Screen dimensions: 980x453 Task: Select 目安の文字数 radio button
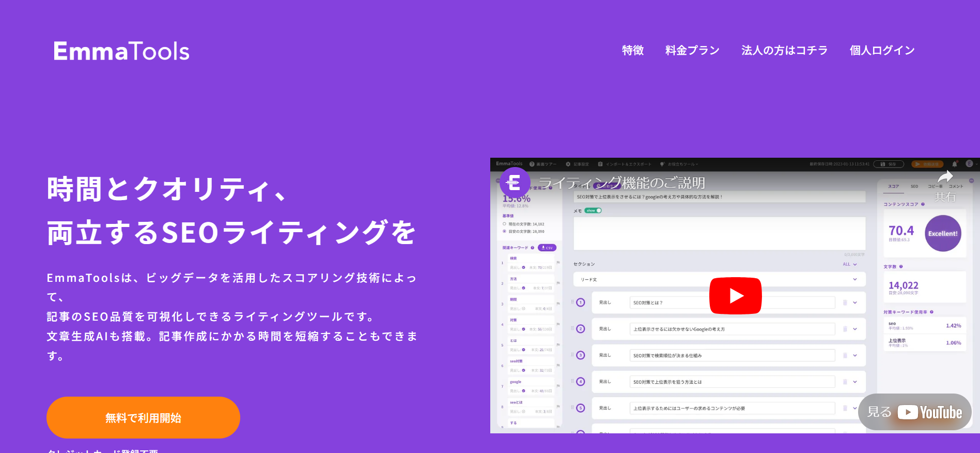504,231
